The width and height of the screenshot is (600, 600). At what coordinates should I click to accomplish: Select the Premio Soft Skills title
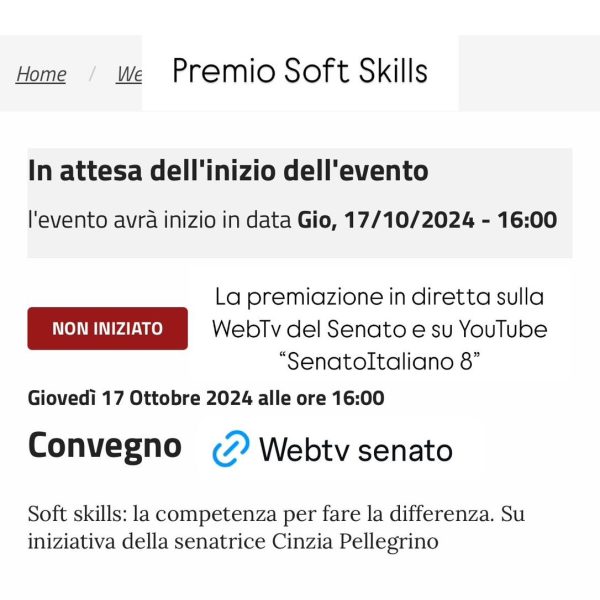(300, 71)
